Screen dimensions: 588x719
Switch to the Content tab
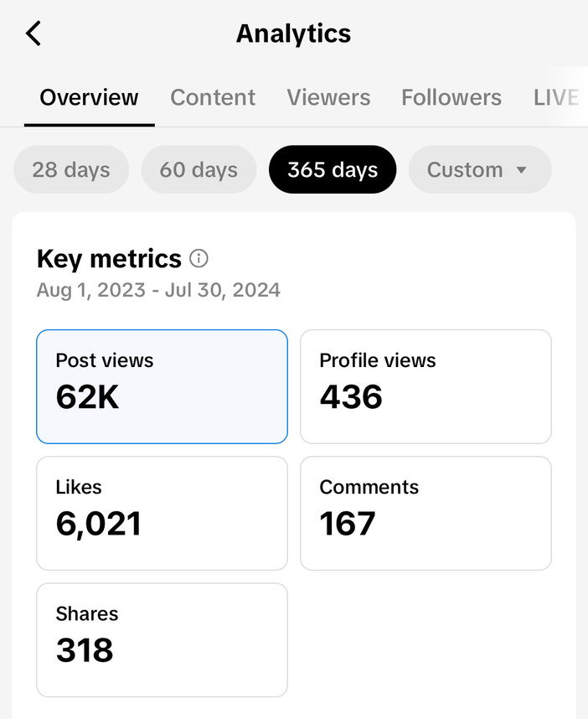(213, 97)
